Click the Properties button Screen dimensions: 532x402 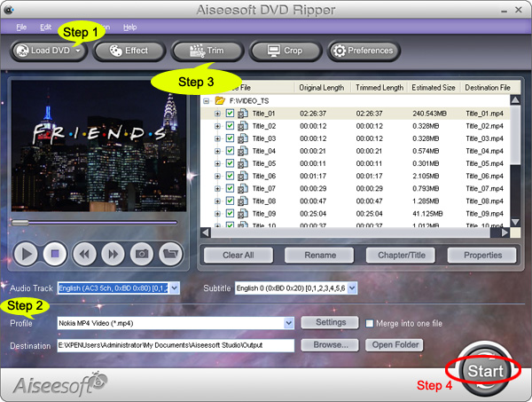coord(482,255)
